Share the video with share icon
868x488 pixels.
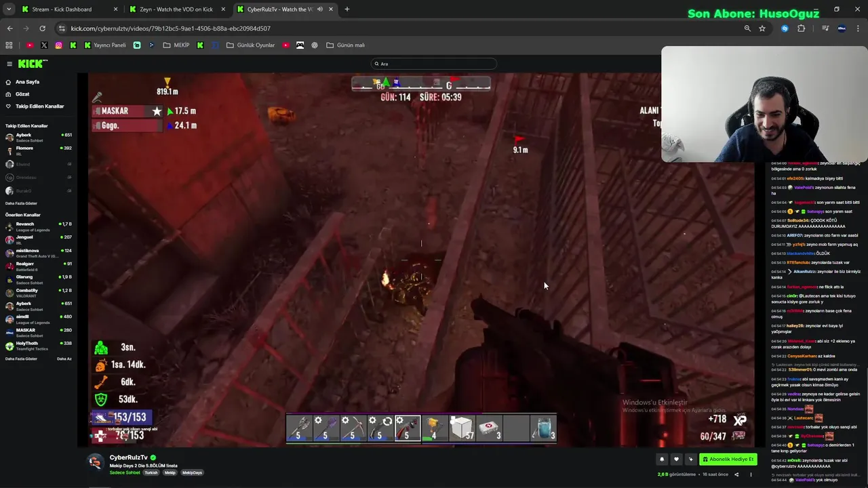[736, 474]
